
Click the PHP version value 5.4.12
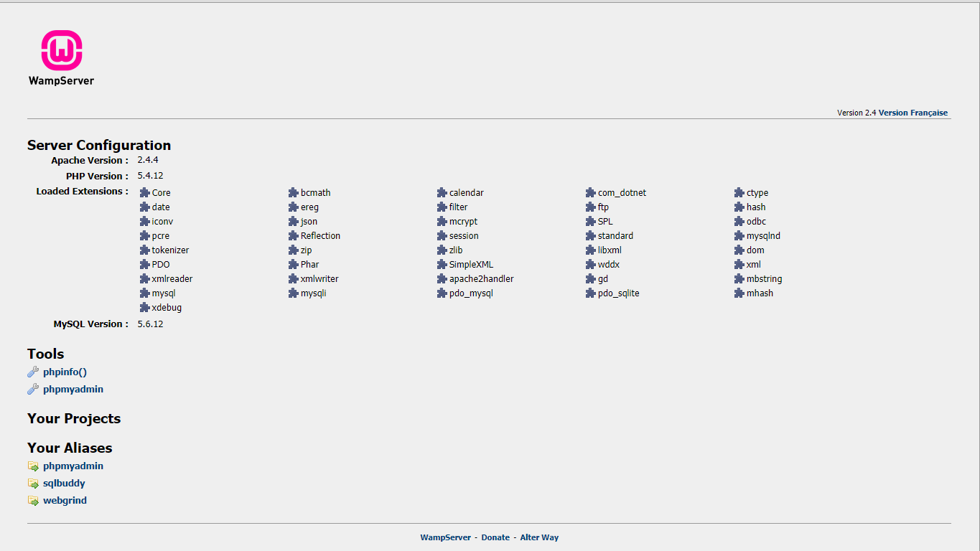click(151, 176)
